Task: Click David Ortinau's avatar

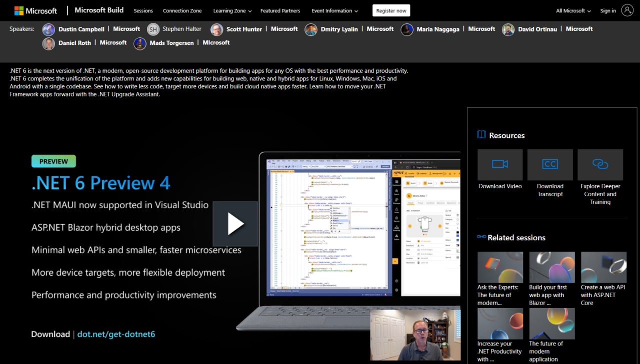Action: point(508,29)
